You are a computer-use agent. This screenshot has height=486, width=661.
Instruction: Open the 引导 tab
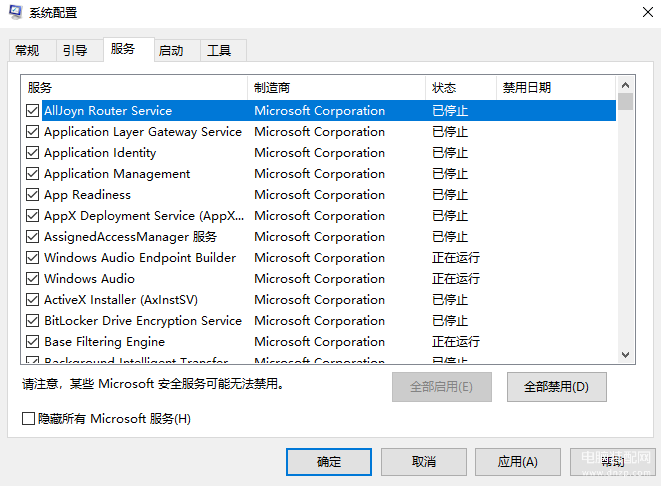tap(80, 51)
